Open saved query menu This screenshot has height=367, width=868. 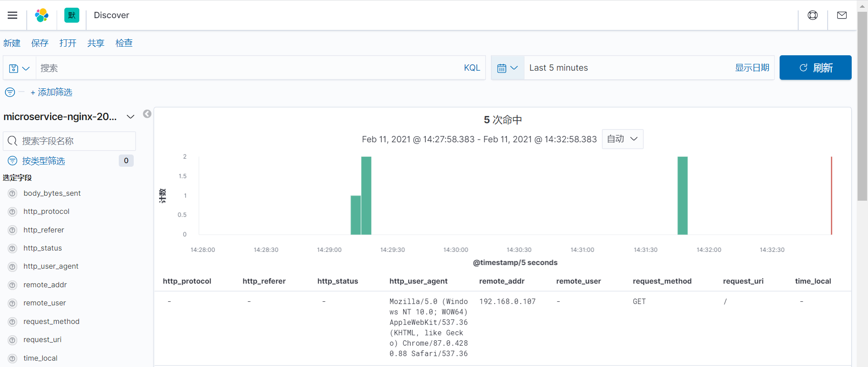[19, 68]
